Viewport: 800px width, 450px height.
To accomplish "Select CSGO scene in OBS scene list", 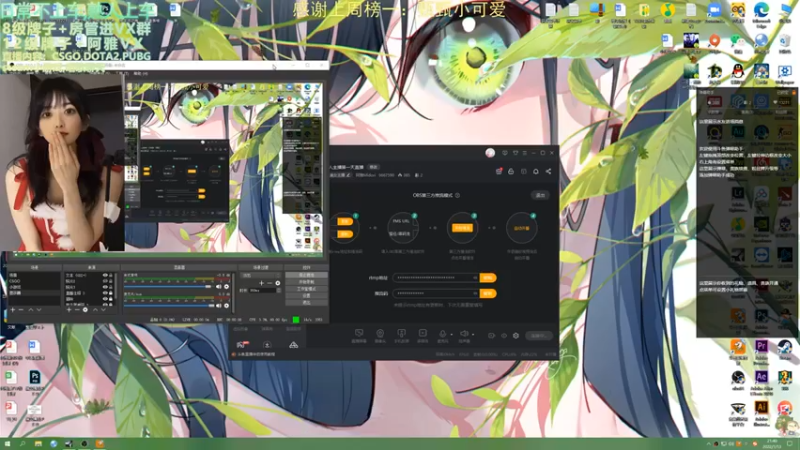I will tap(34, 281).
